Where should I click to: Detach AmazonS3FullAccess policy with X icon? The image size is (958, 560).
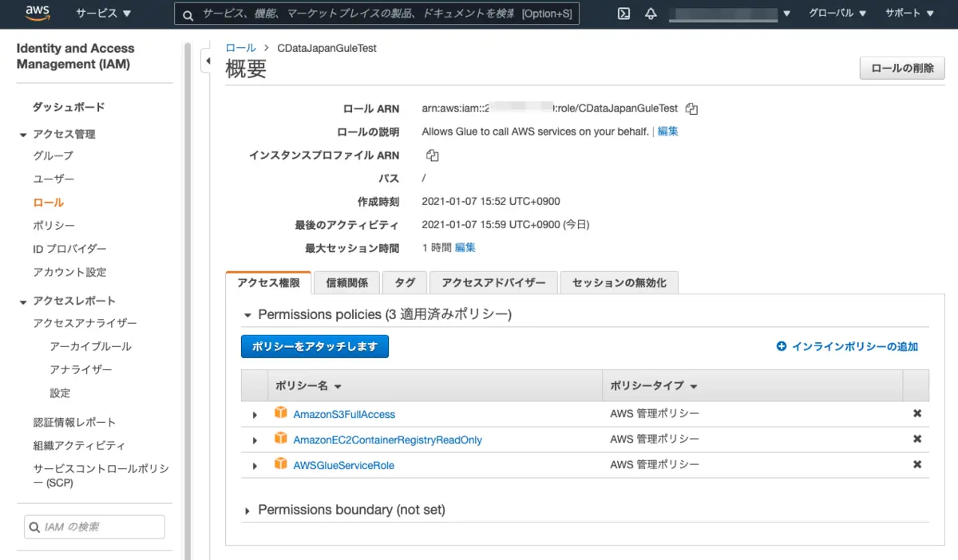(x=917, y=413)
